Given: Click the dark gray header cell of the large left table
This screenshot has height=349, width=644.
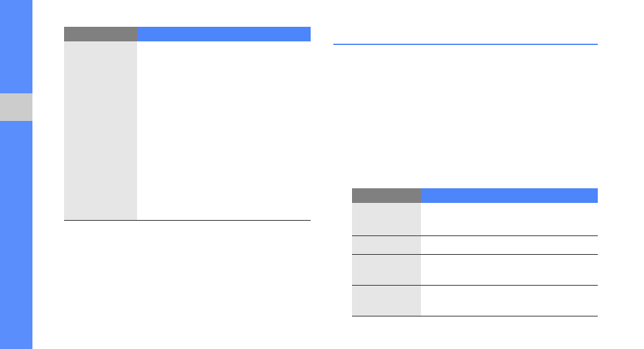Looking at the screenshot, I should coord(101,34).
